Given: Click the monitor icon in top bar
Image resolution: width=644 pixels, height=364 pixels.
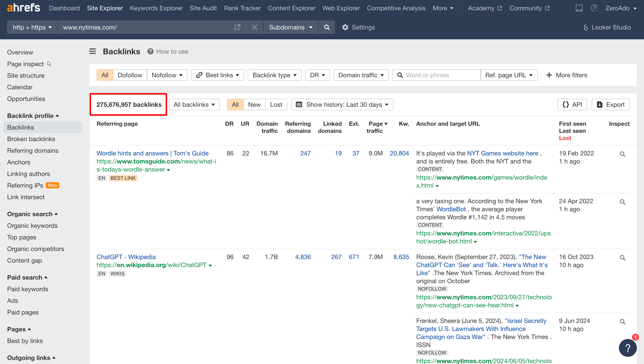Looking at the screenshot, I should point(579,8).
